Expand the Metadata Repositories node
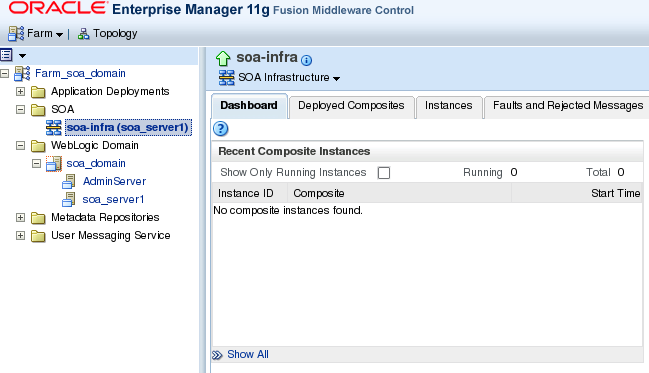 (20, 217)
